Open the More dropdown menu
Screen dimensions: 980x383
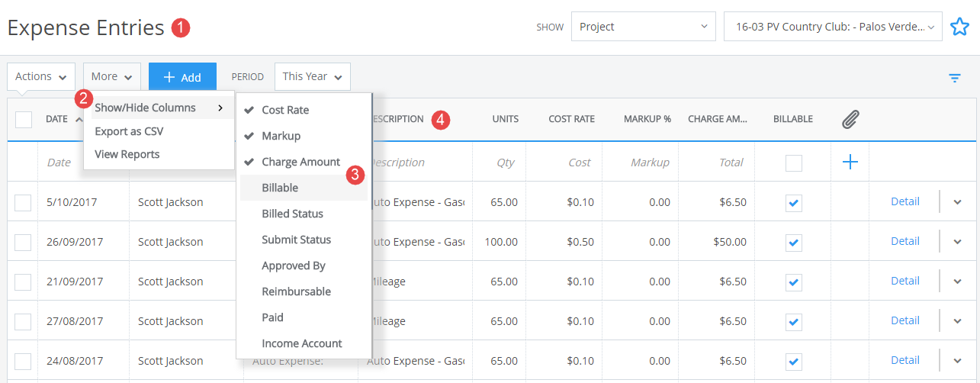[112, 76]
